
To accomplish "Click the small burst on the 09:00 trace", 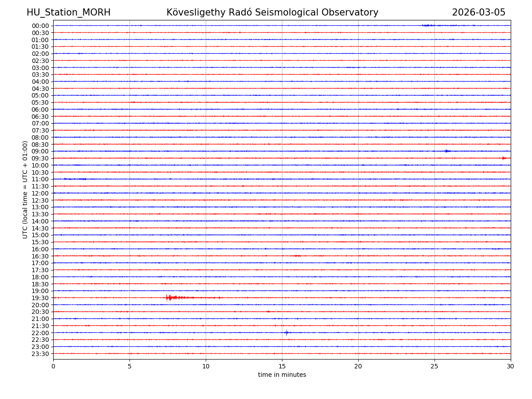I will 447,151.
